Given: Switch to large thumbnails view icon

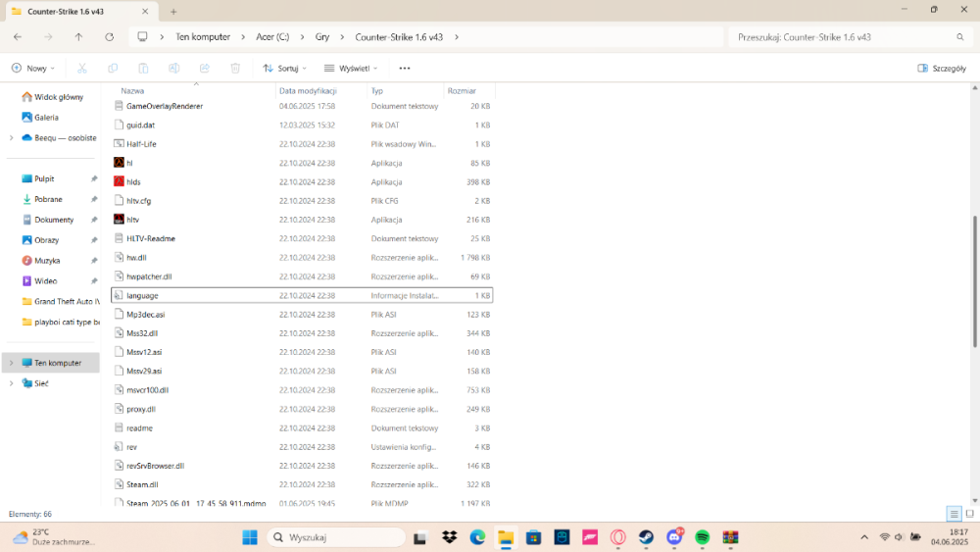Looking at the screenshot, I should [969, 514].
